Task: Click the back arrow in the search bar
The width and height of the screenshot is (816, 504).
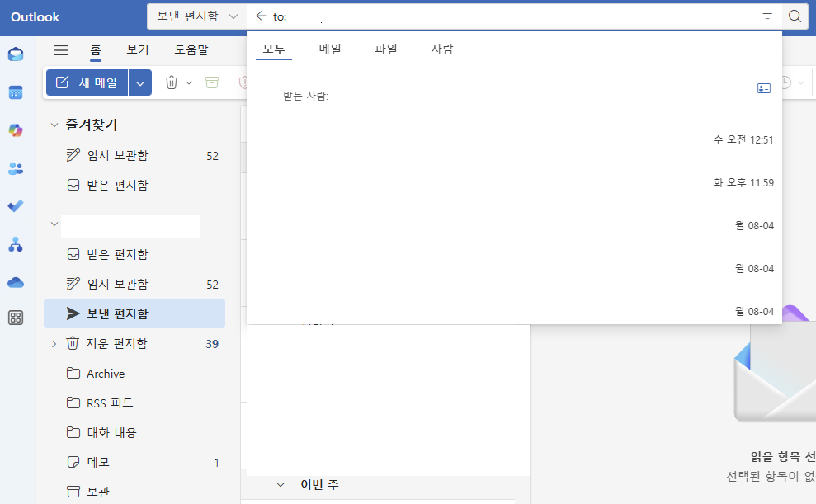Action: 259,16
